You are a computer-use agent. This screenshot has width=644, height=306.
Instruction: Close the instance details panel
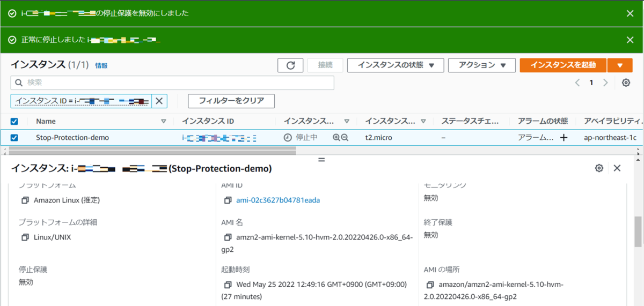tap(617, 168)
